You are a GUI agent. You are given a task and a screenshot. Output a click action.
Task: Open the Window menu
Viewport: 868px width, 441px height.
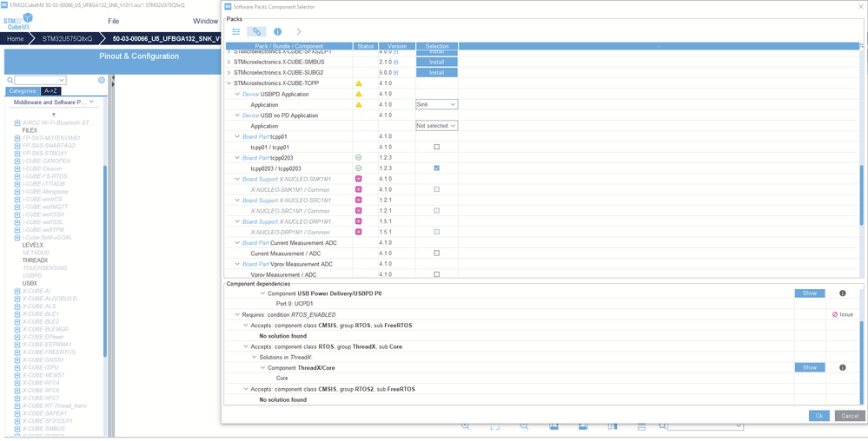205,21
